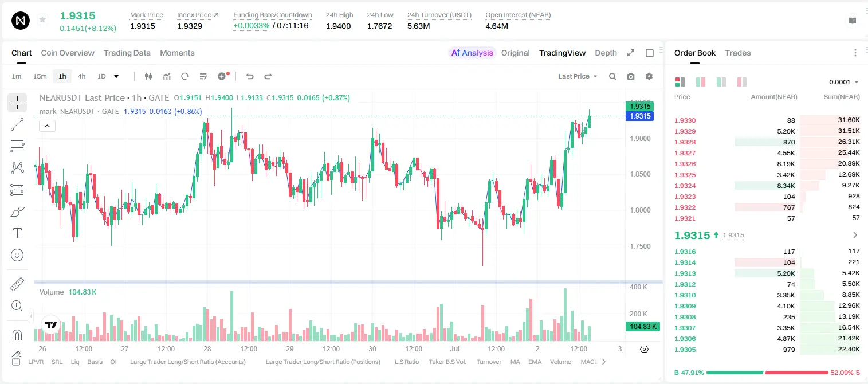
Task: Undo last chart action
Action: click(x=249, y=76)
